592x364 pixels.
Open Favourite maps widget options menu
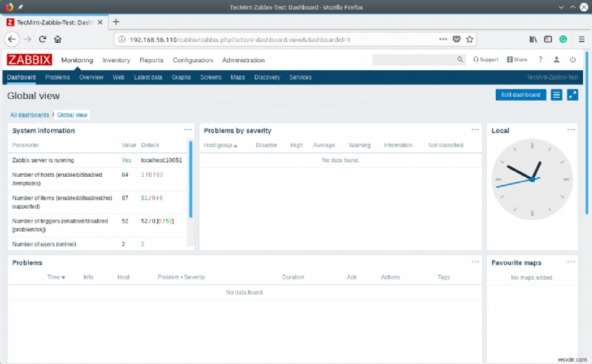coord(571,262)
